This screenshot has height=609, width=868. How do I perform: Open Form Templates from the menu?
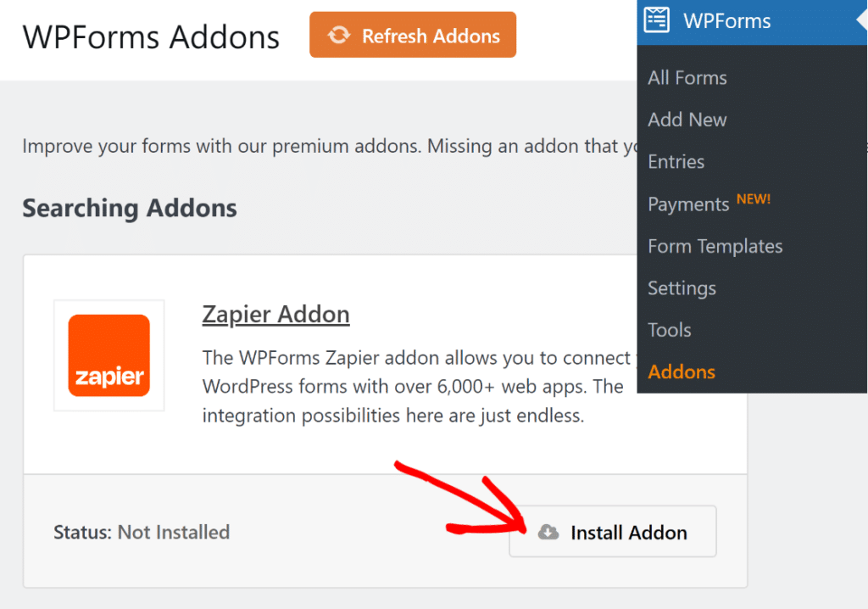(715, 246)
